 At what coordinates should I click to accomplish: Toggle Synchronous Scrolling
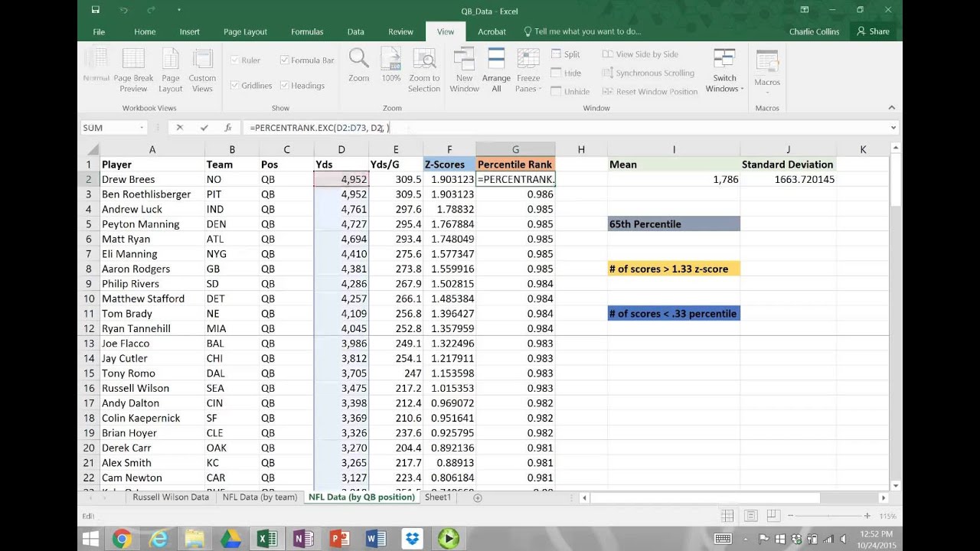(648, 73)
